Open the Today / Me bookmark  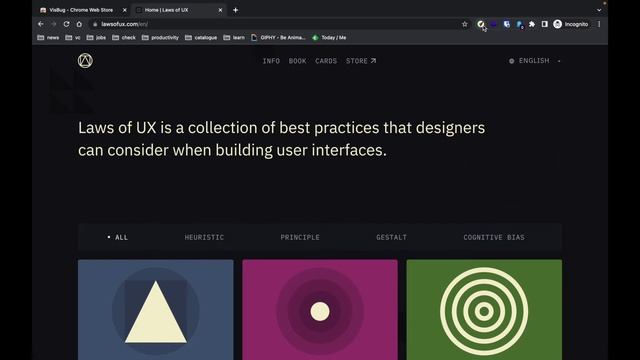click(329, 38)
